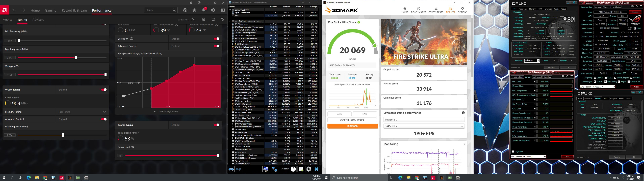Click the export tuning profile icon

click(x=213, y=19)
